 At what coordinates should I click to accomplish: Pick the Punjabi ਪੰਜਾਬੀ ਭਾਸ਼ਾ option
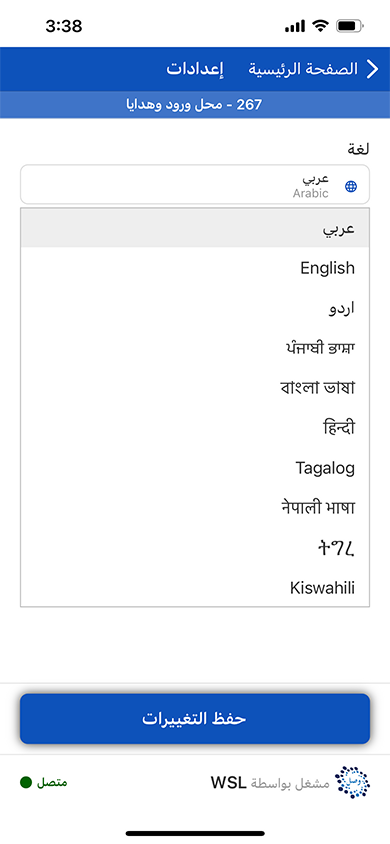coord(195,347)
